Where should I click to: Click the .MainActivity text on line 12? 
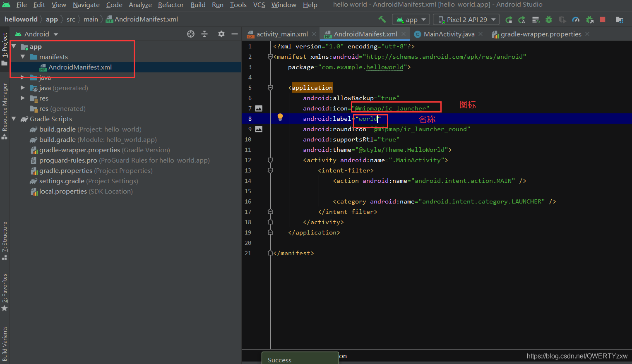(416, 160)
